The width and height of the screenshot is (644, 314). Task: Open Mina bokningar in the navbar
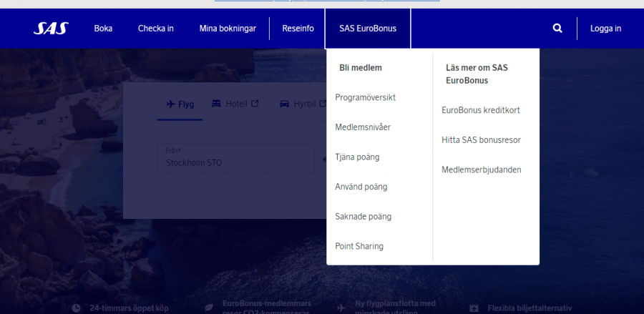(228, 29)
